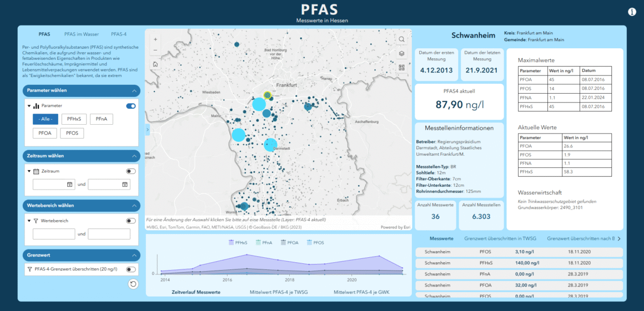
Task: Open Grenzwert überschritten in TWSG tab
Action: tap(501, 238)
